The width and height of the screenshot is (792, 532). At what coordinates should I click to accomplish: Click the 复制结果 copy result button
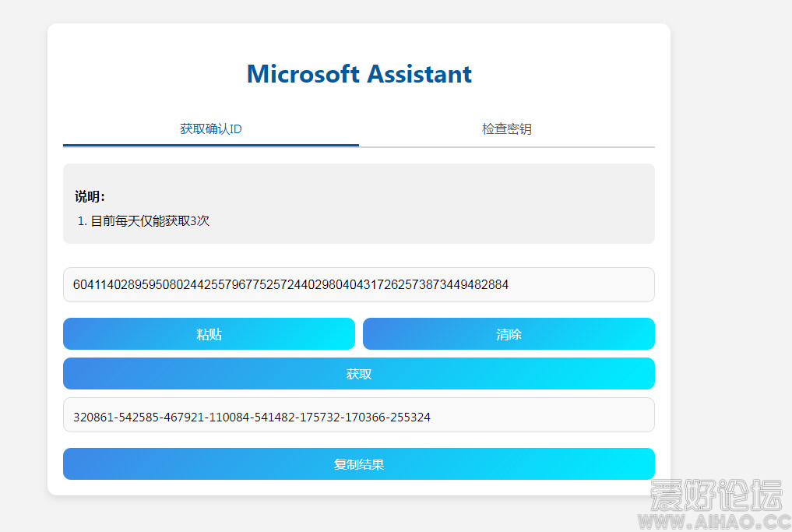359,464
